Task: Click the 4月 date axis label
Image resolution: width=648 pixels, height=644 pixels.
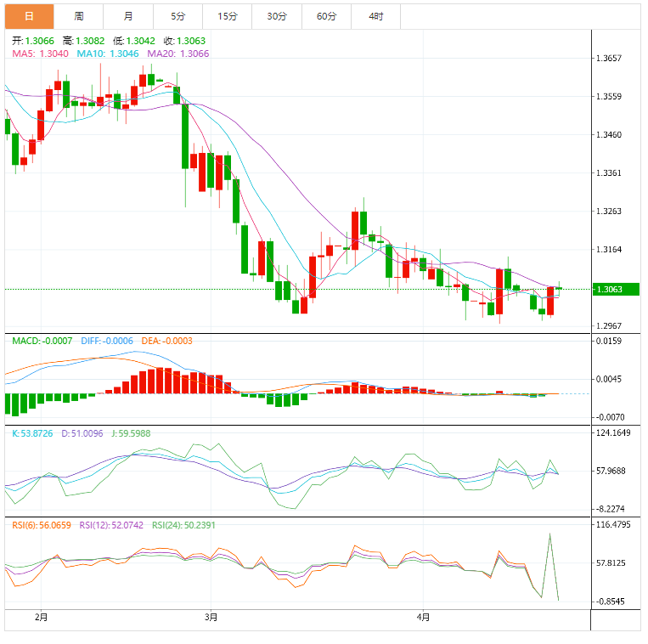Action: click(x=423, y=618)
